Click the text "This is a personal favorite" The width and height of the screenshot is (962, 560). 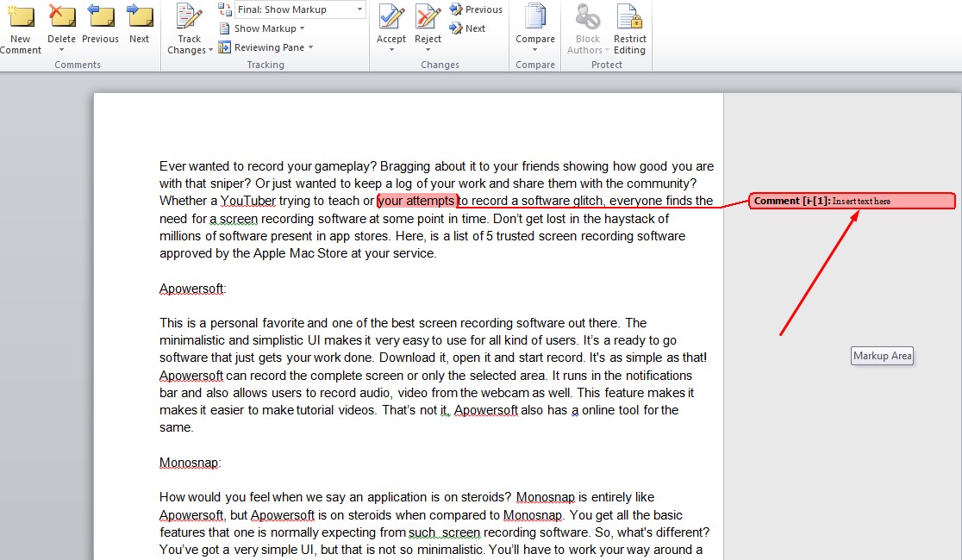(x=232, y=322)
